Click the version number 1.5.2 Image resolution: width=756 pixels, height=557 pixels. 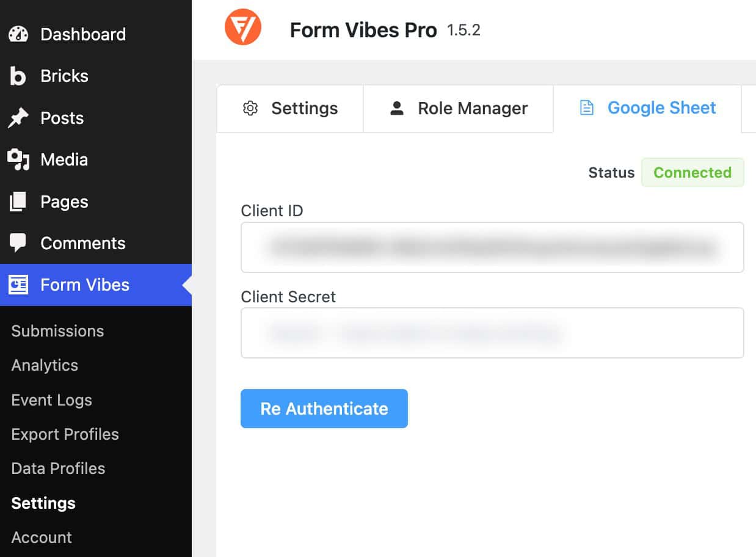(463, 30)
